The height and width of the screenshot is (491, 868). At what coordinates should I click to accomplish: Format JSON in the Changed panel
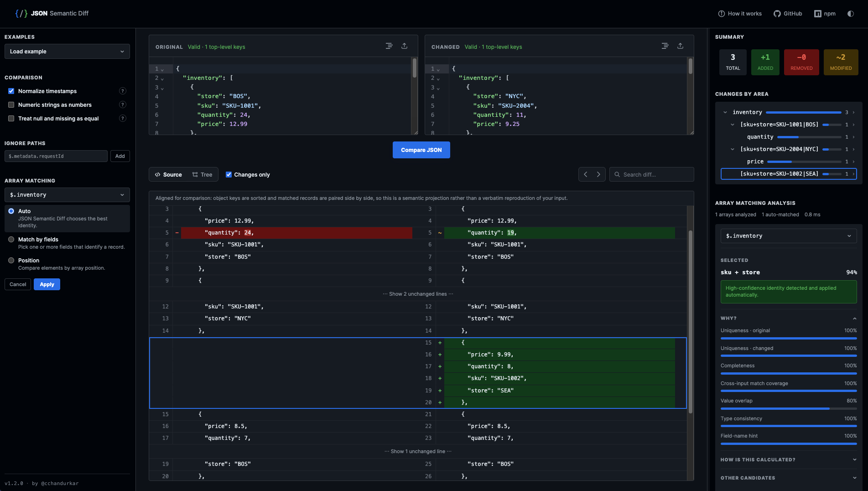[x=665, y=46]
